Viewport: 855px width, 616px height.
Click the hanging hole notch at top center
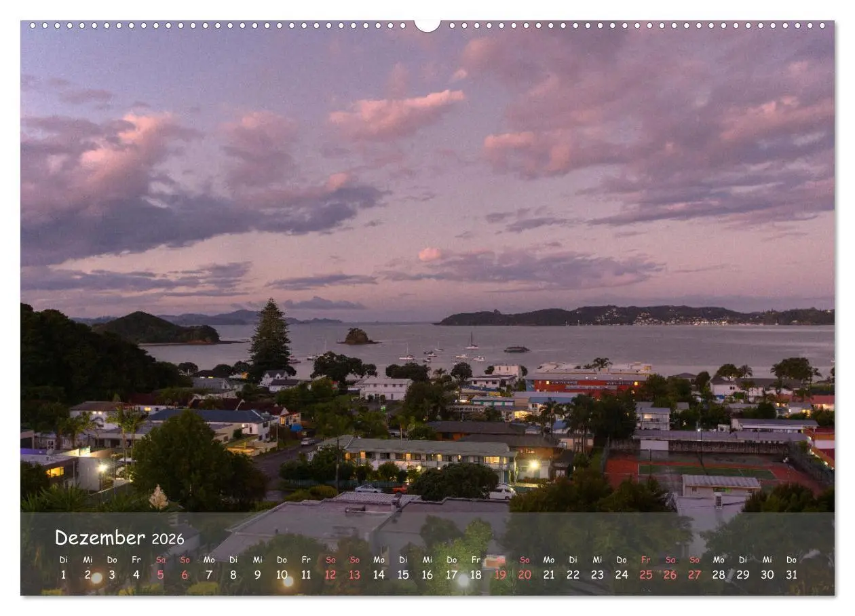coord(427,26)
